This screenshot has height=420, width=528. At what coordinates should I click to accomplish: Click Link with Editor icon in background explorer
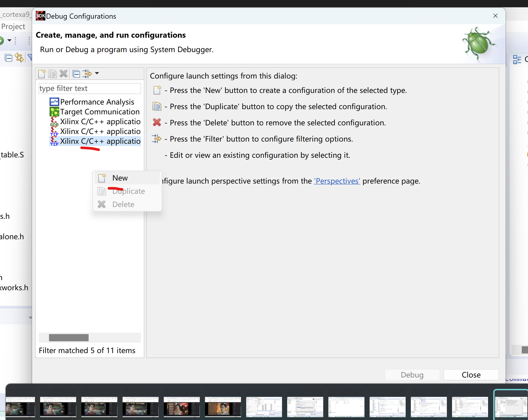(19, 58)
